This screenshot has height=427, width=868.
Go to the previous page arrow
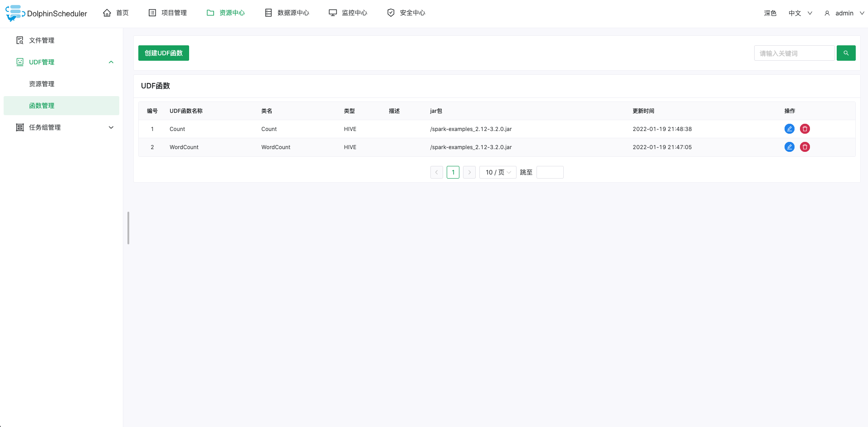tap(437, 172)
